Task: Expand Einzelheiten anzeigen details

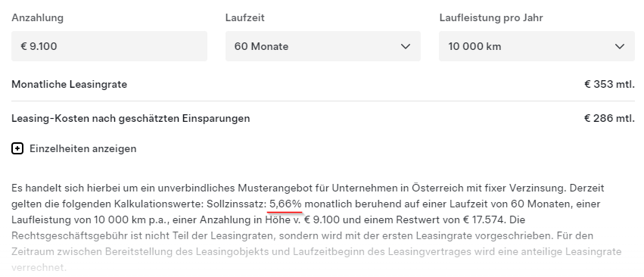Action: tap(83, 149)
